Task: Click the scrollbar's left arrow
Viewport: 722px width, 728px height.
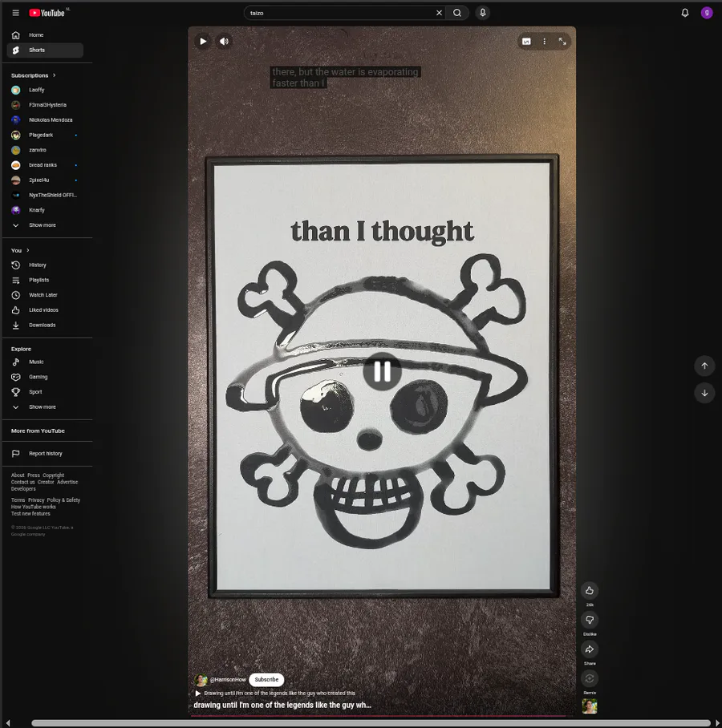Action: click(x=7, y=723)
